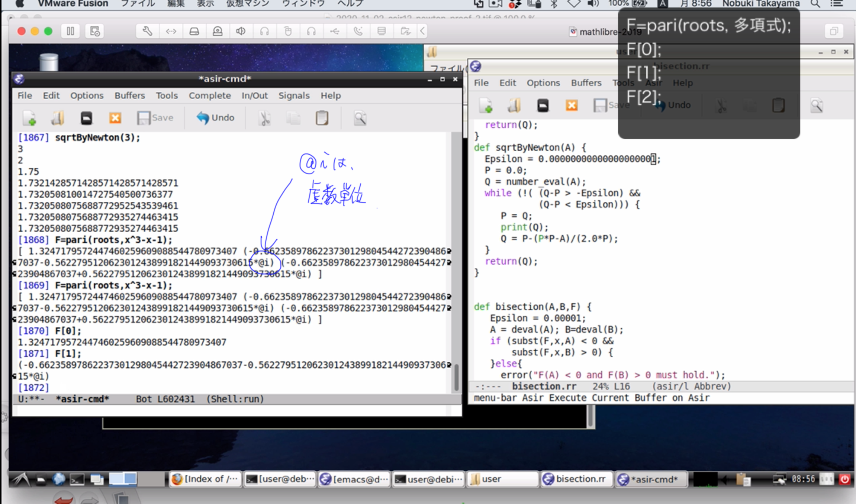Screen dimensions: 856x504
Task: Open File menu in asir-cmd window
Action: [x=25, y=96]
